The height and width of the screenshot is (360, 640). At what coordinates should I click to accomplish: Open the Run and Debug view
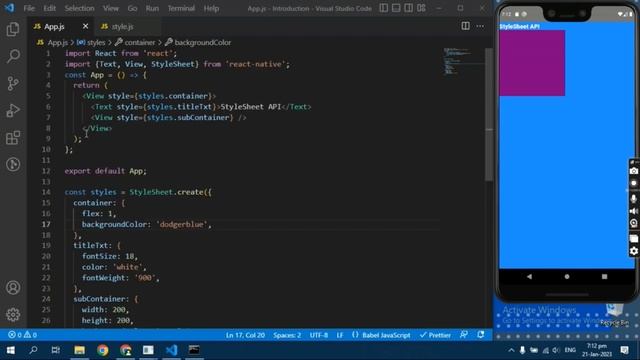[x=13, y=111]
